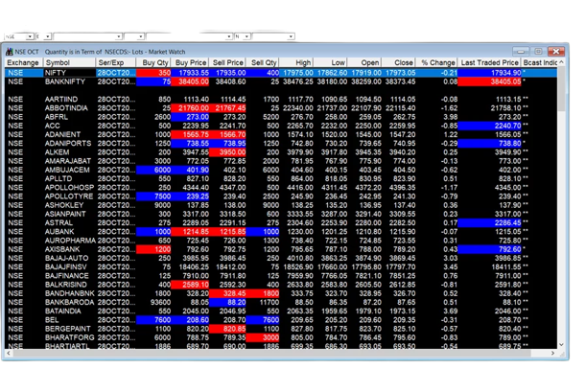Screen dimensions: 585x392
Task: Click the Ser/Exp column header
Action: (x=116, y=62)
